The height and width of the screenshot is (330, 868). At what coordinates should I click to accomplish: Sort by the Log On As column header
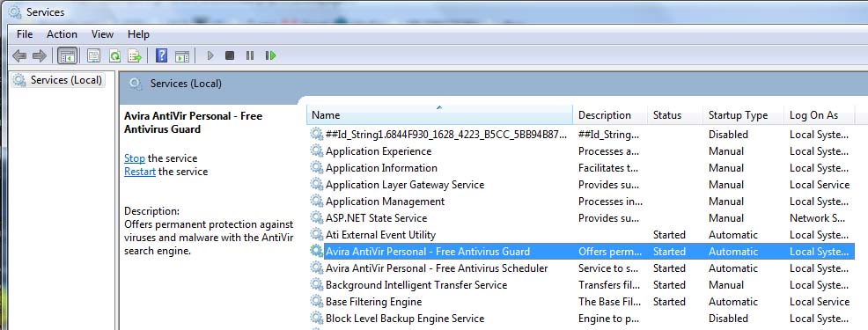[820, 115]
